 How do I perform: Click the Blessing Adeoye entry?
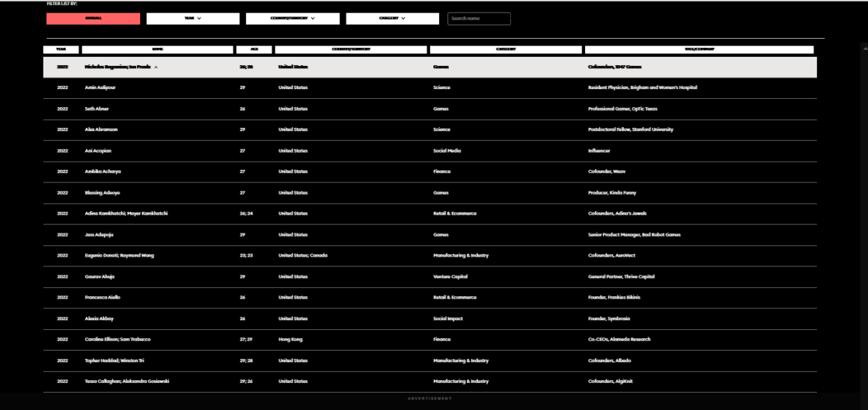point(103,192)
